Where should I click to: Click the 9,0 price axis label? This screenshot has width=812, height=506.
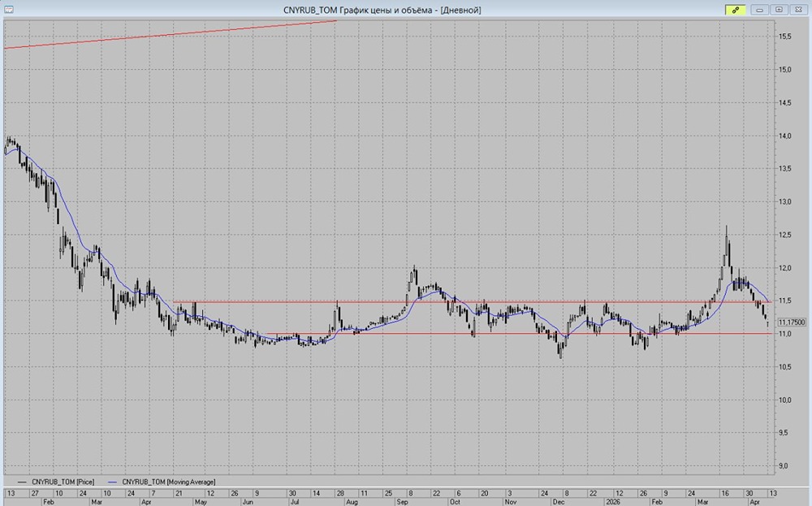(784, 466)
